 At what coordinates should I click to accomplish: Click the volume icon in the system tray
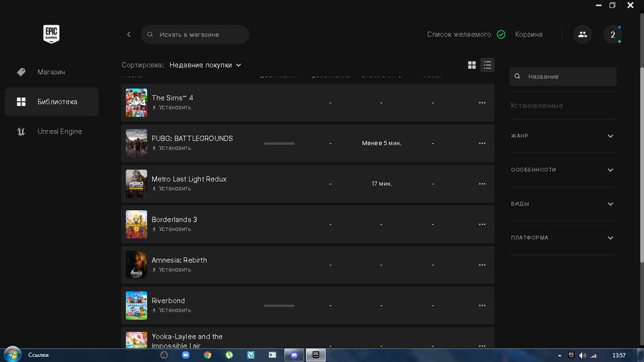pos(582,356)
